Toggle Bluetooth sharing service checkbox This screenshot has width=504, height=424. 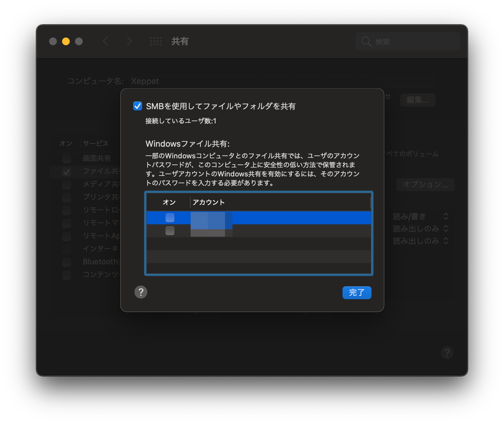coord(67,262)
